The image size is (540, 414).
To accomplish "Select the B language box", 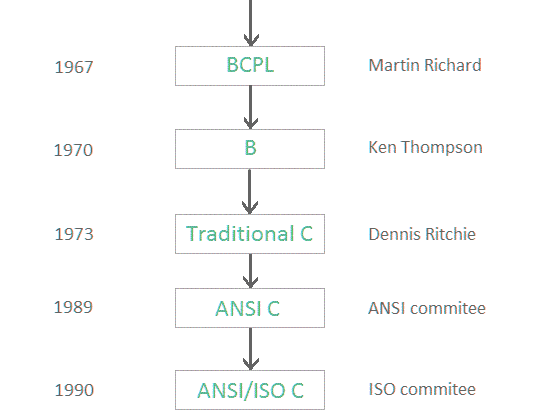I will 250,149.
